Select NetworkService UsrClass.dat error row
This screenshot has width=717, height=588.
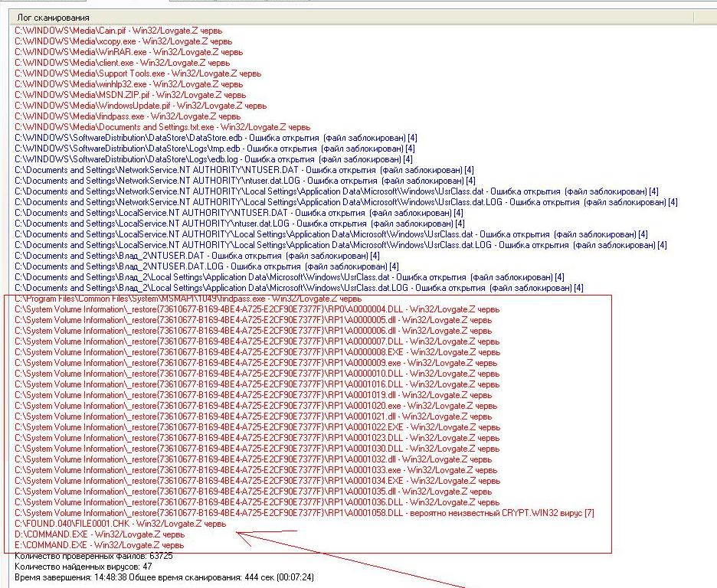[x=336, y=192]
